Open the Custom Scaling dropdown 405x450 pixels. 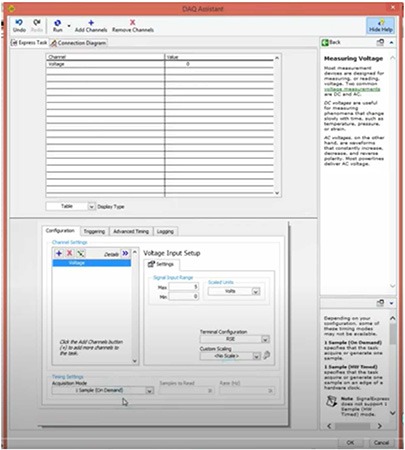tap(230, 356)
